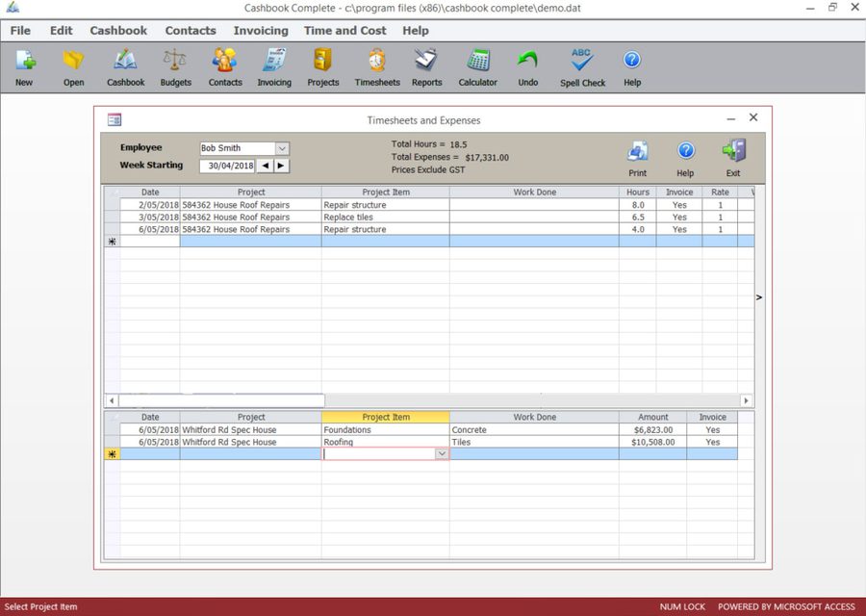
Task: Open the Timesheets clock icon
Action: 377,61
